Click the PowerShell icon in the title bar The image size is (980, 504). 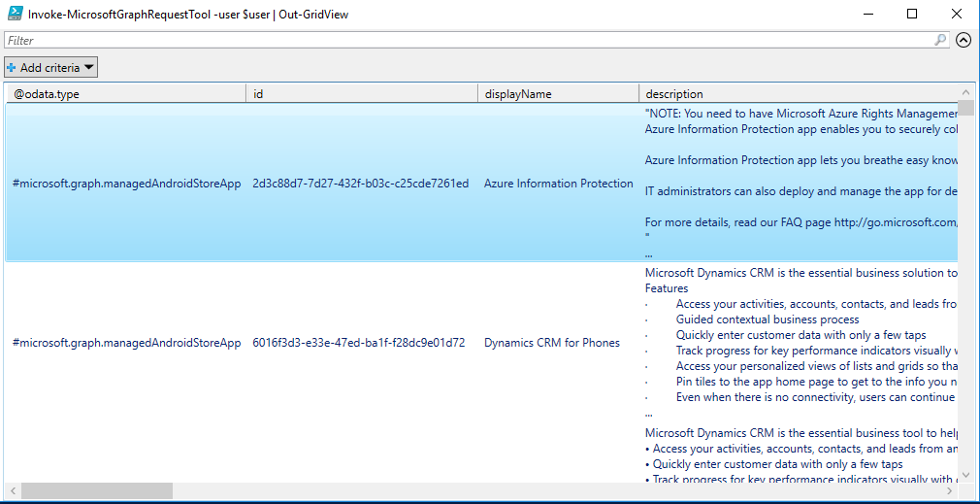[x=15, y=14]
